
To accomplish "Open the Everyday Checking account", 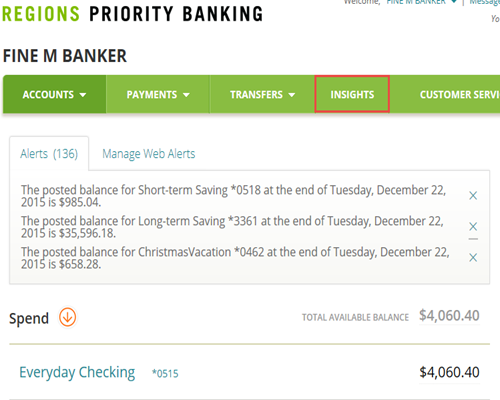I will [x=77, y=372].
